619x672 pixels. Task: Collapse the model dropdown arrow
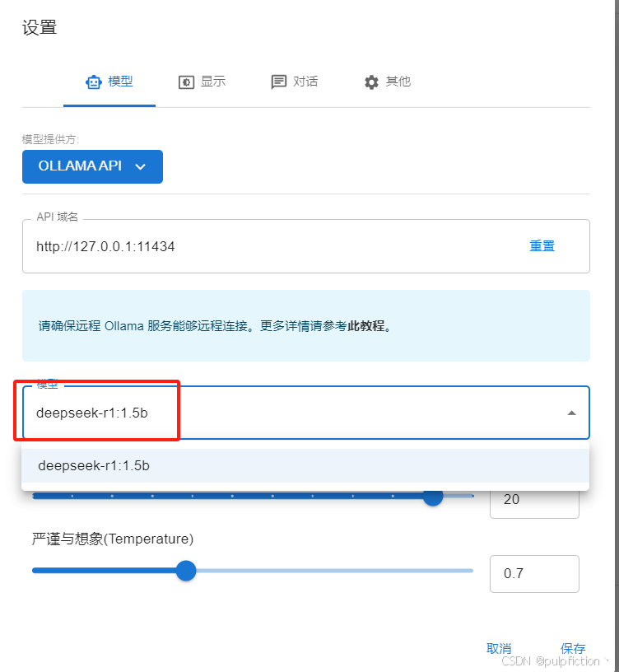pyautogui.click(x=571, y=413)
